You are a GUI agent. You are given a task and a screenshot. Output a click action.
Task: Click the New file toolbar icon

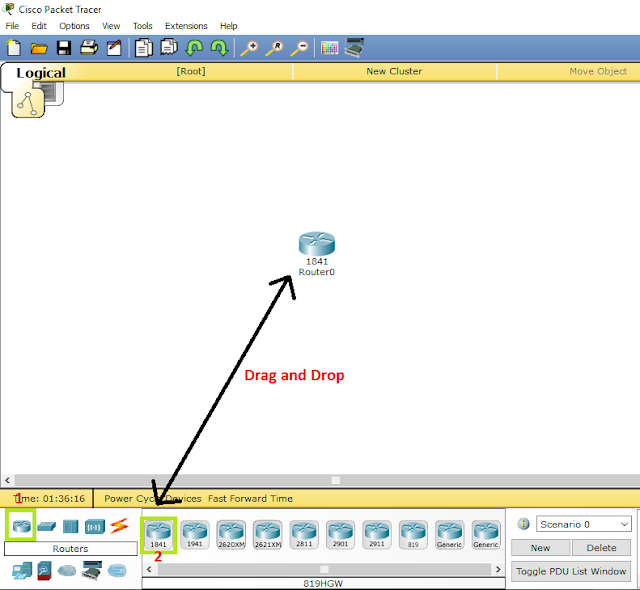click(13, 48)
